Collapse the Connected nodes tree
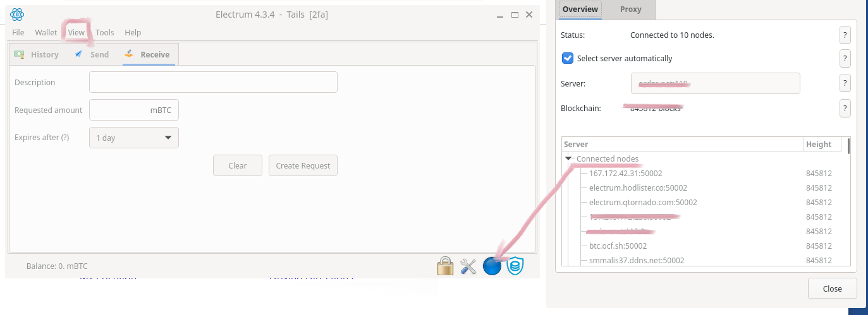Image resolution: width=868 pixels, height=315 pixels. pyautogui.click(x=568, y=159)
